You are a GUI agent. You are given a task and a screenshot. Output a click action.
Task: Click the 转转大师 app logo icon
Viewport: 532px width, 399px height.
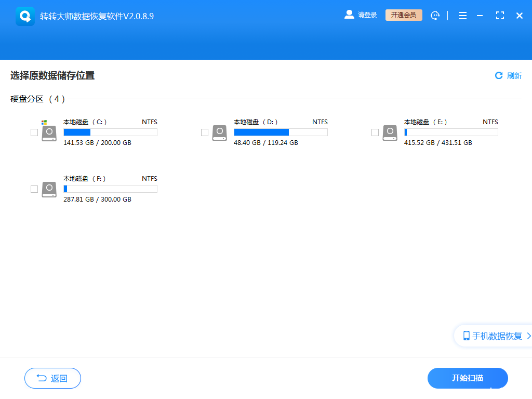pyautogui.click(x=24, y=15)
